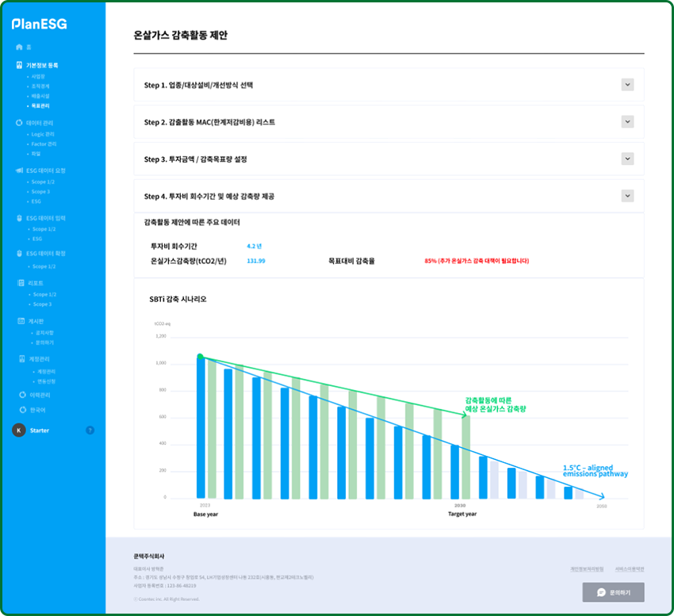This screenshot has width=674, height=616.
Task: Click the 데이터 관리 circular icon
Action: (x=19, y=123)
